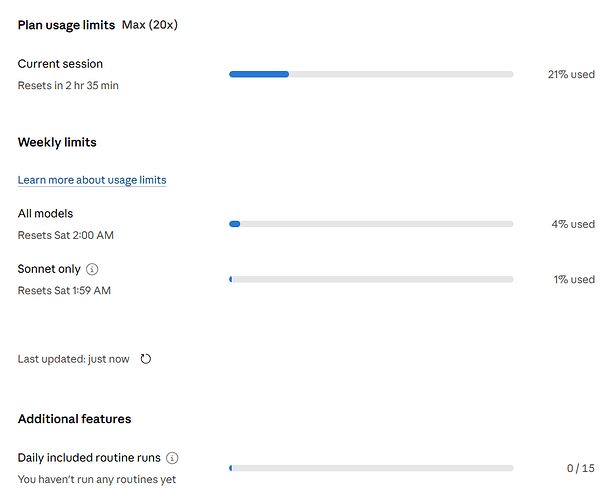Click the 1% used label
611x500 pixels.
pos(574,279)
